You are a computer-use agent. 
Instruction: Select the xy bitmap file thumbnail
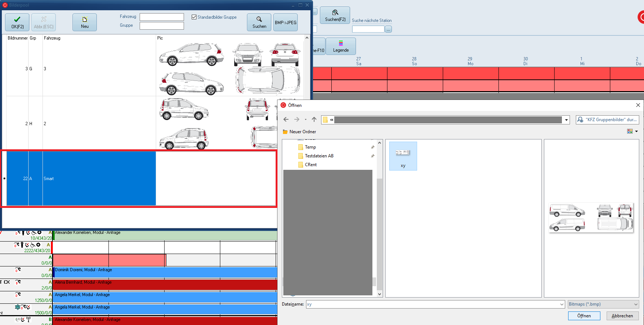[403, 156]
